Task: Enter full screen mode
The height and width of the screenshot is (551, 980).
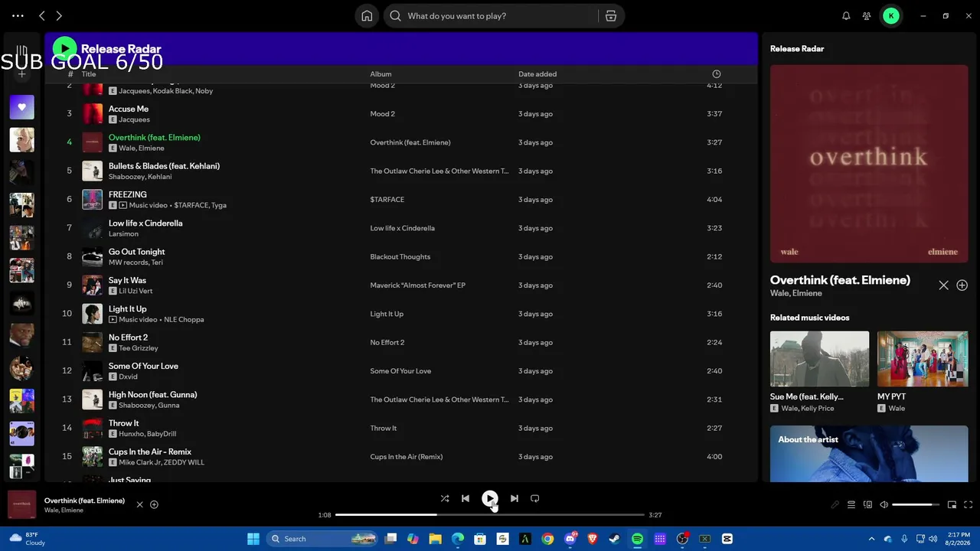Action: (969, 505)
